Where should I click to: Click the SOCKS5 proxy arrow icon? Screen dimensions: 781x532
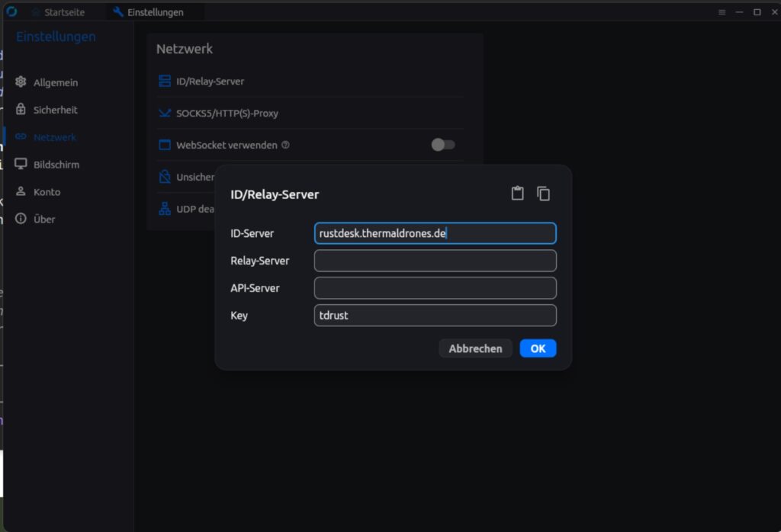point(165,113)
